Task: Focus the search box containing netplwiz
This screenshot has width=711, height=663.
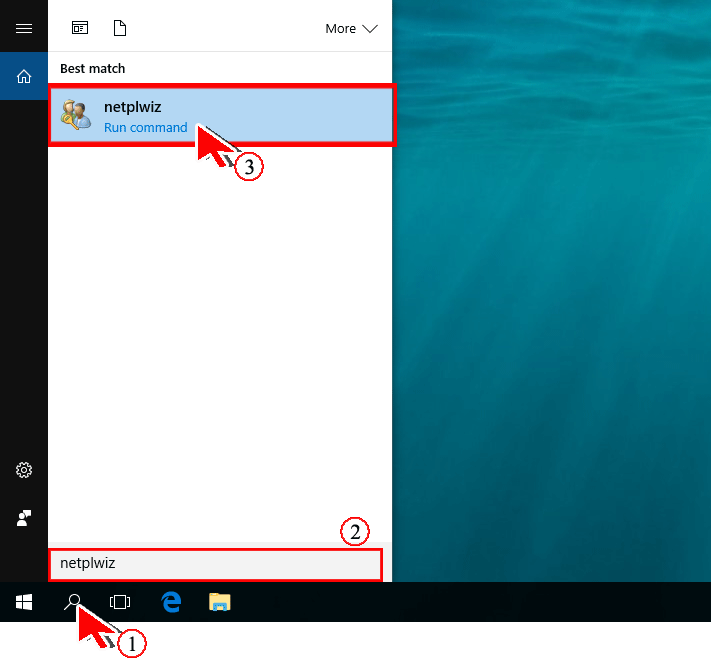Action: coord(215,564)
